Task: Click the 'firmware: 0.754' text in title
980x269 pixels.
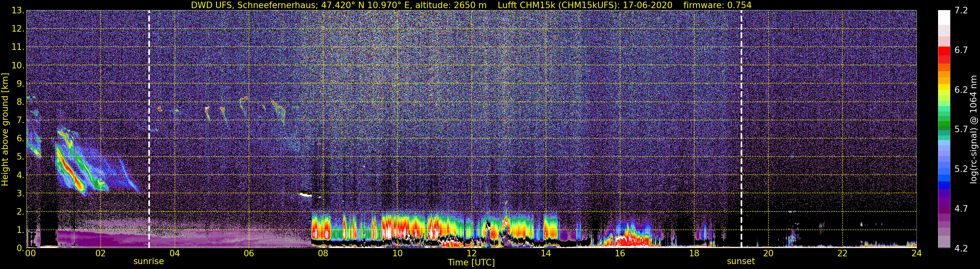Action: click(718, 5)
